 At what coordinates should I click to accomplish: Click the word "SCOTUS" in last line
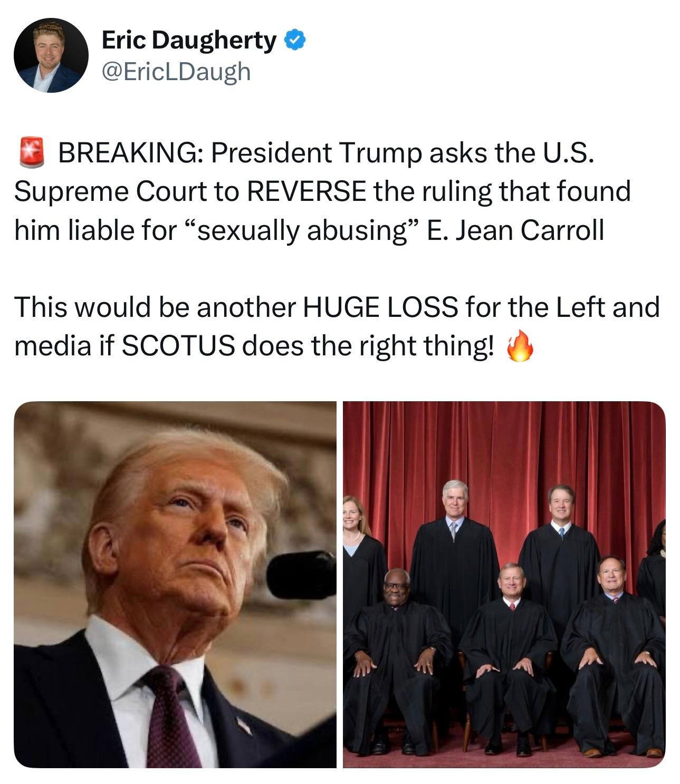point(179,346)
